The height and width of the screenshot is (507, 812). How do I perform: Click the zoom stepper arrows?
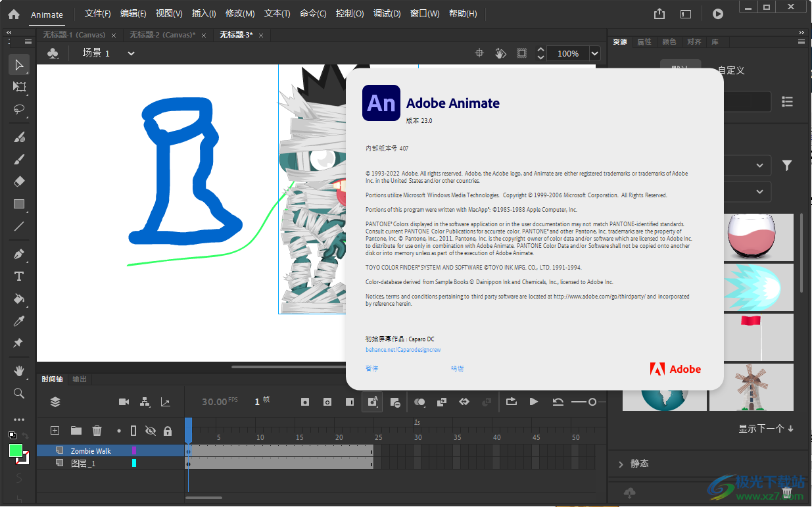click(541, 53)
